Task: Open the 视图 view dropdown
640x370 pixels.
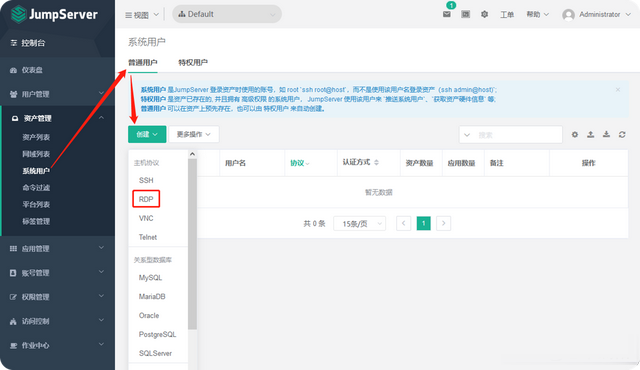Action: [x=142, y=15]
